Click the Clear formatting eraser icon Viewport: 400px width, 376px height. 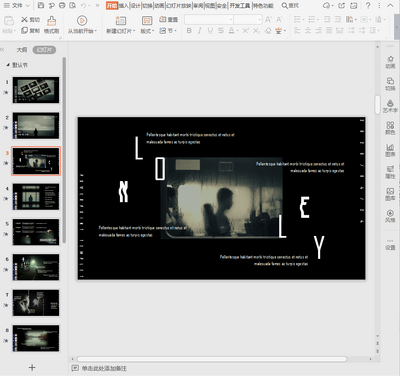point(268,31)
